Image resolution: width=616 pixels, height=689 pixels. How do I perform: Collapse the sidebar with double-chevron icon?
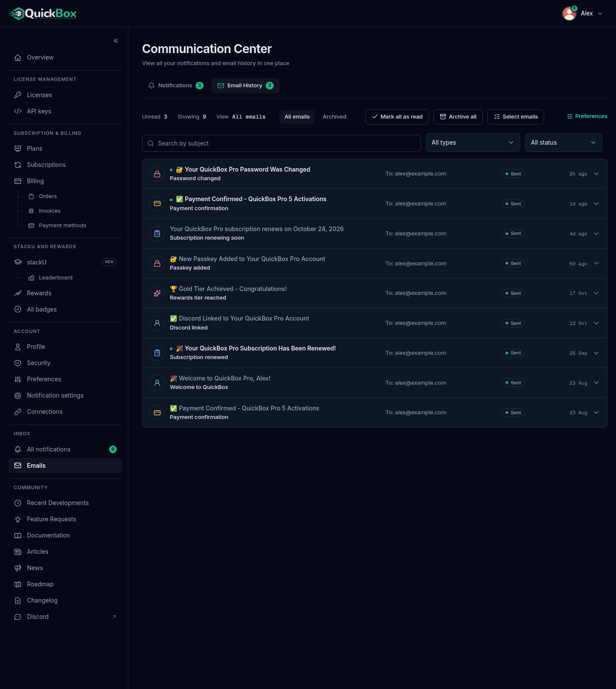click(x=116, y=41)
